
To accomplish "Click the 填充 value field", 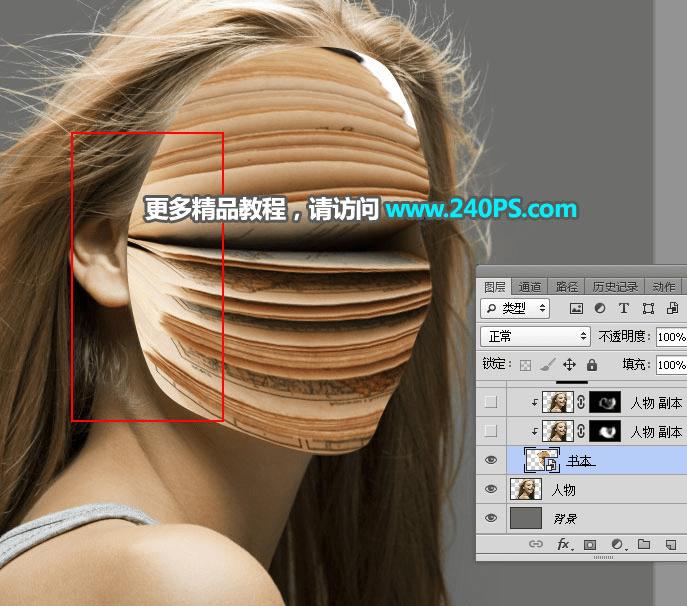I will (671, 365).
